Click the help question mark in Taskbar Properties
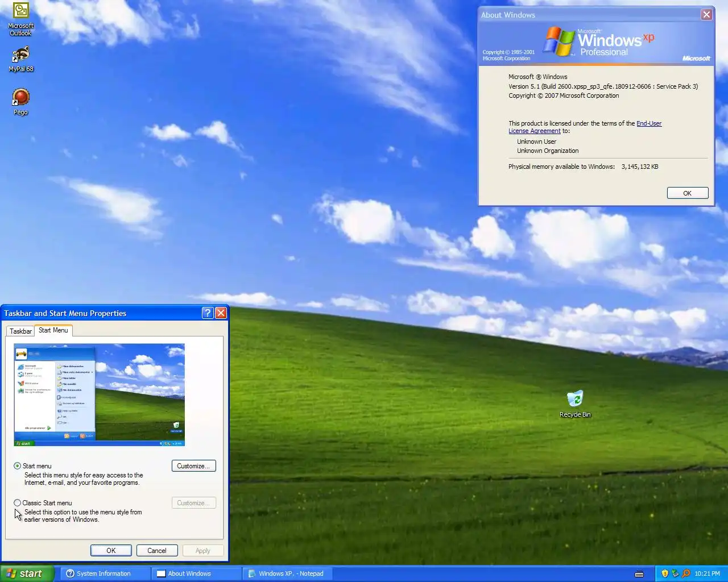The image size is (728, 582). [208, 313]
